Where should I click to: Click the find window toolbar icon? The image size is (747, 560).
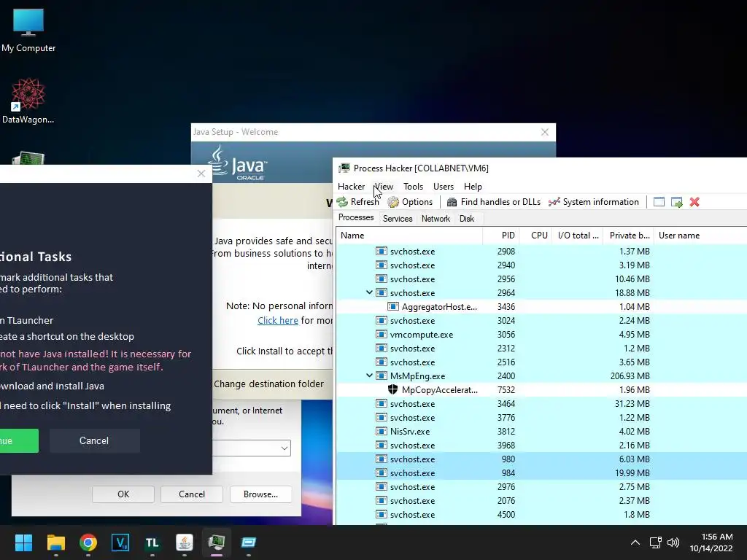coord(659,202)
